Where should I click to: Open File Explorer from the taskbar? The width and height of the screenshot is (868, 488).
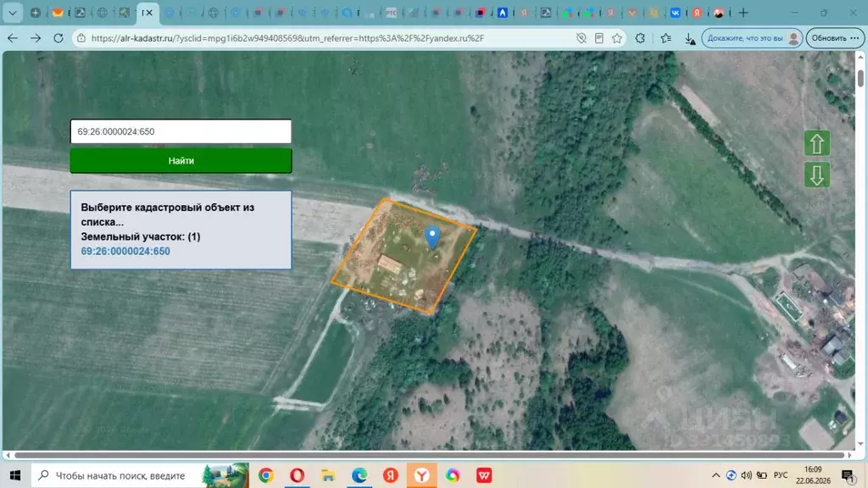tap(328, 475)
